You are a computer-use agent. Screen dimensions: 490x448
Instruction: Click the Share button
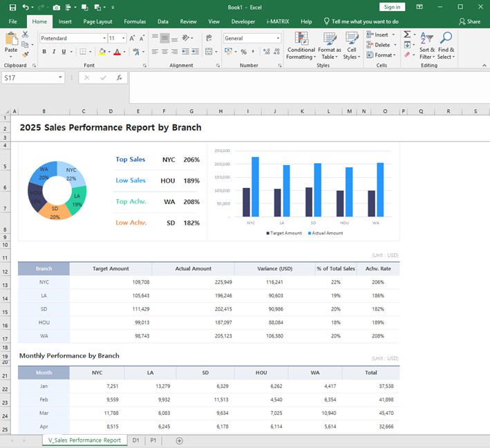pos(470,21)
